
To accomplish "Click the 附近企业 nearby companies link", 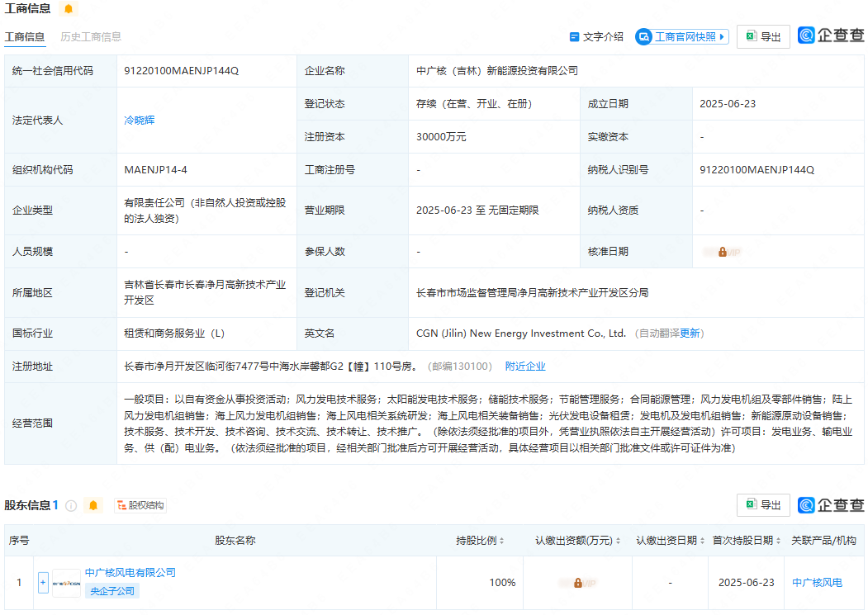I will (x=526, y=366).
